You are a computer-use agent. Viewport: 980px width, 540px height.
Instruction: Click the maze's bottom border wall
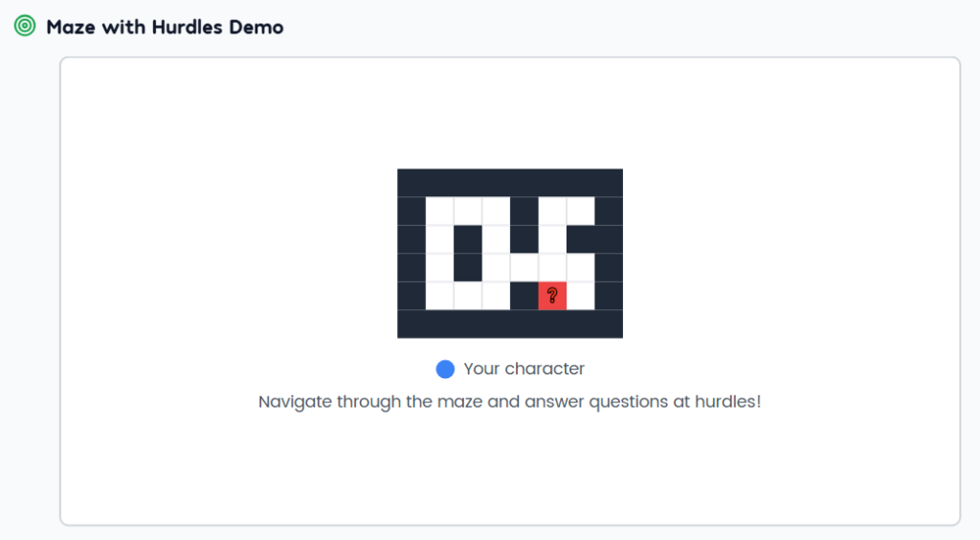coord(509,325)
